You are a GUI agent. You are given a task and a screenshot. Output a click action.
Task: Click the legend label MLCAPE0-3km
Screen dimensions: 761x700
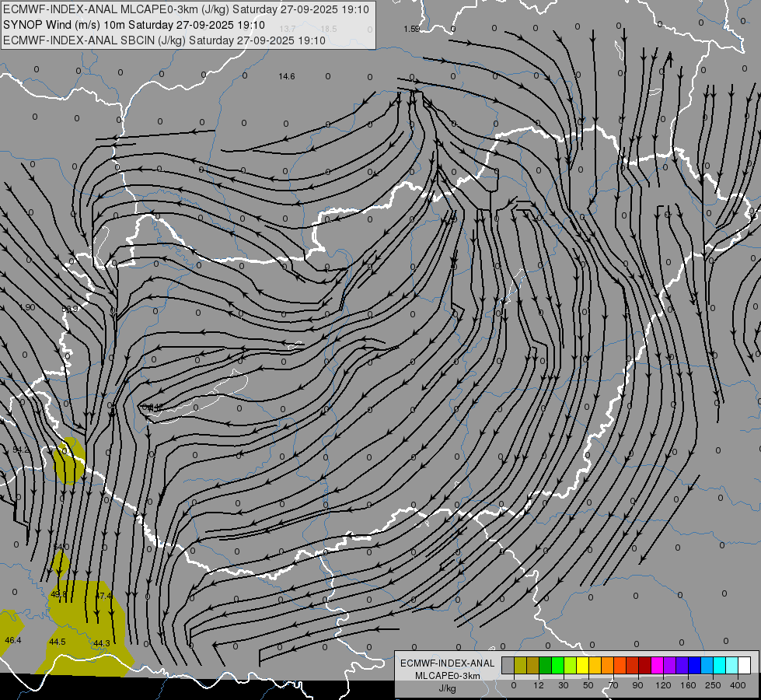[x=447, y=676]
